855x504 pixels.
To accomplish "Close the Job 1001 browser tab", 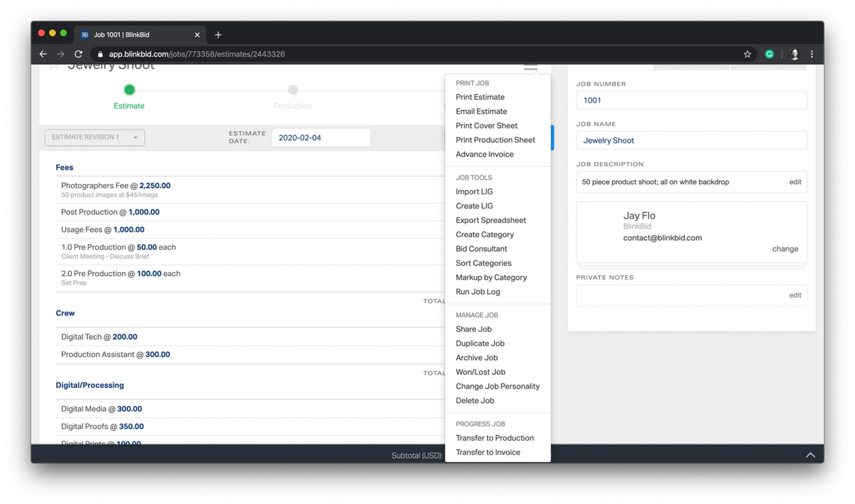I will 197,35.
